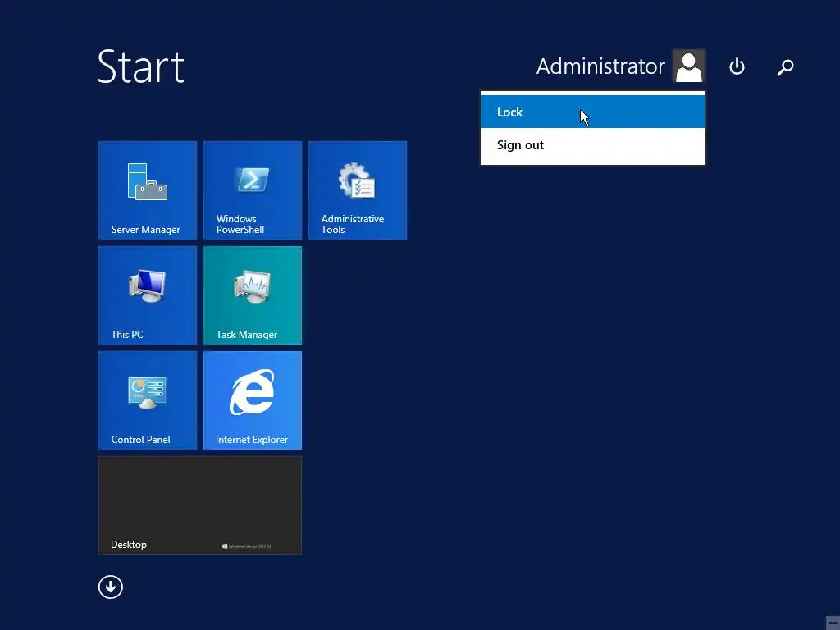
Task: Select Lock from the user menu
Action: [592, 112]
